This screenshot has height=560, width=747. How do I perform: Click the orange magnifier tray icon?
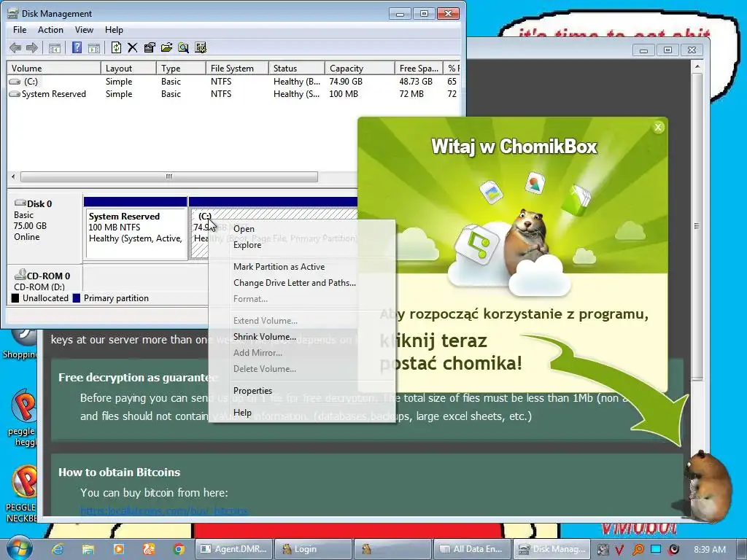click(x=638, y=550)
